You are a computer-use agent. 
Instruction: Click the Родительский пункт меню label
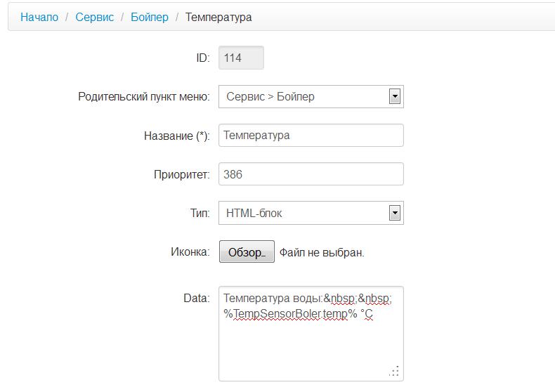click(x=143, y=97)
